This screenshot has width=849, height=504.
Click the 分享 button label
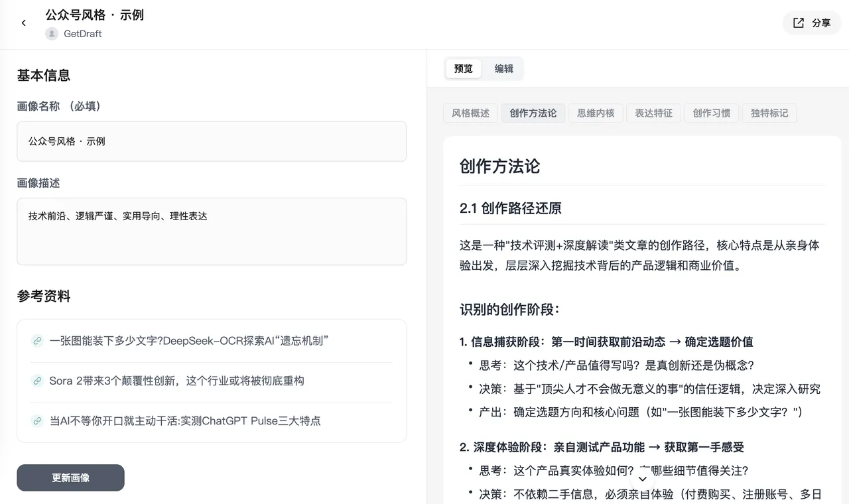point(821,23)
